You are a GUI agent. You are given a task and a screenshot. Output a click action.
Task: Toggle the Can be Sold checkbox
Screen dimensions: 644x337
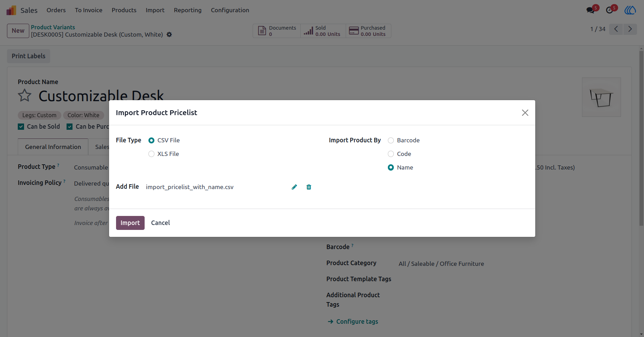coord(21,127)
